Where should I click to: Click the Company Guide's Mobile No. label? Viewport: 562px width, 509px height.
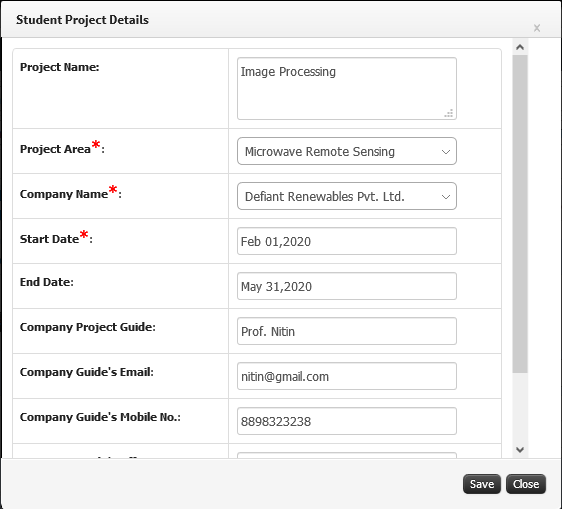coord(100,417)
